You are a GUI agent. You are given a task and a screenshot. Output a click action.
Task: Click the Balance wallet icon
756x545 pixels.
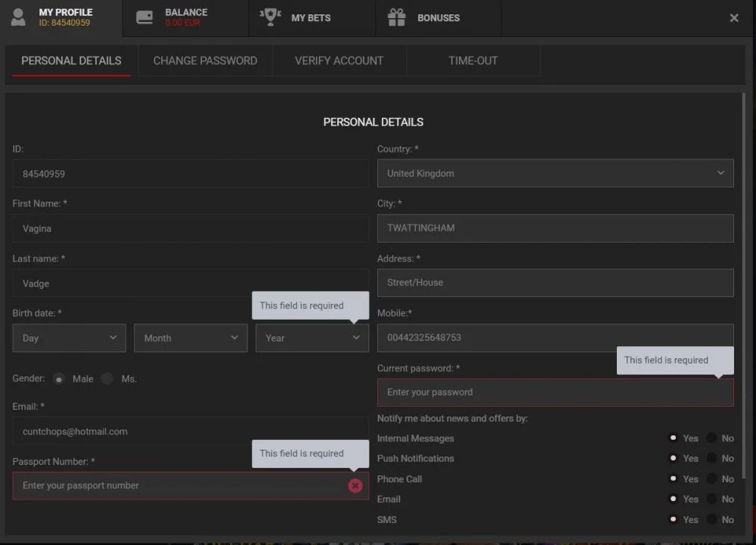click(144, 17)
